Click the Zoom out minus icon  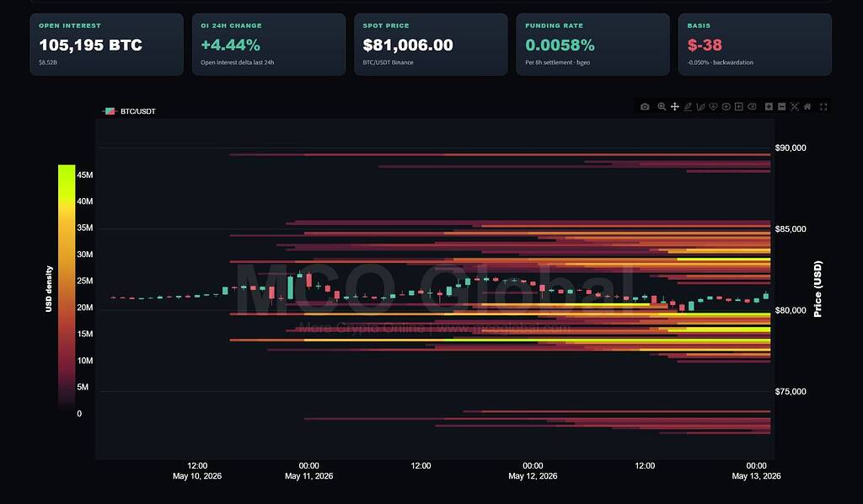coord(781,107)
